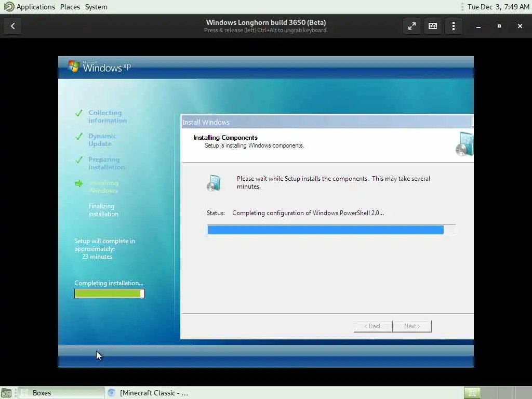Click the Collecting information checkmark
532x399 pixels.
click(x=79, y=113)
